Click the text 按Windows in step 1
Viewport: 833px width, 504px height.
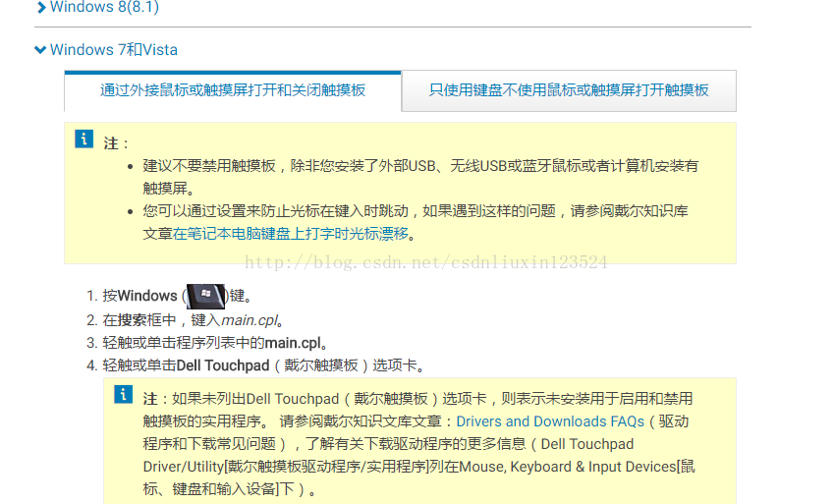[140, 296]
